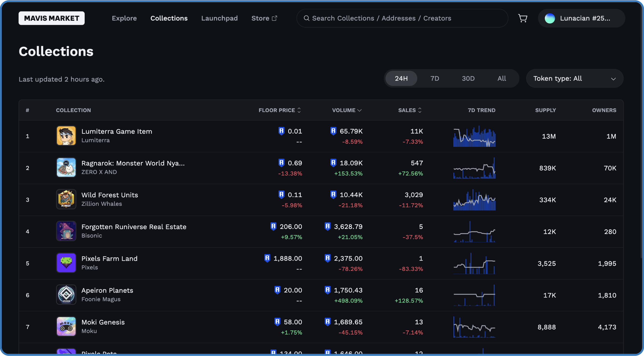This screenshot has height=356, width=644.
Task: Sort by the Sales column
Action: [x=410, y=110]
